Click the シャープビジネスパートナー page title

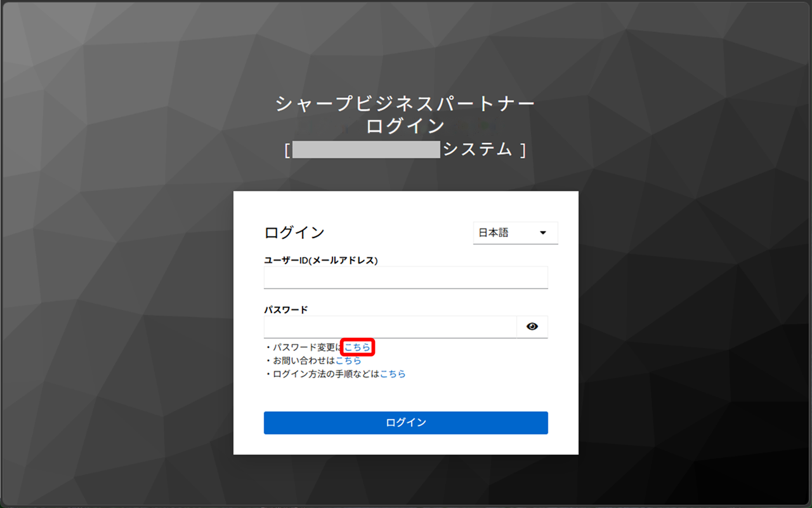[x=406, y=104]
